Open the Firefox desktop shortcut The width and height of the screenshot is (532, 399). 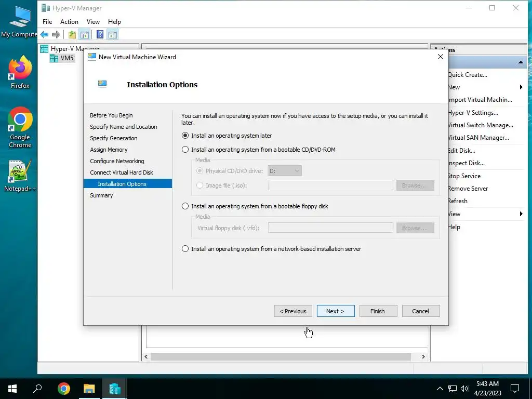coord(20,72)
